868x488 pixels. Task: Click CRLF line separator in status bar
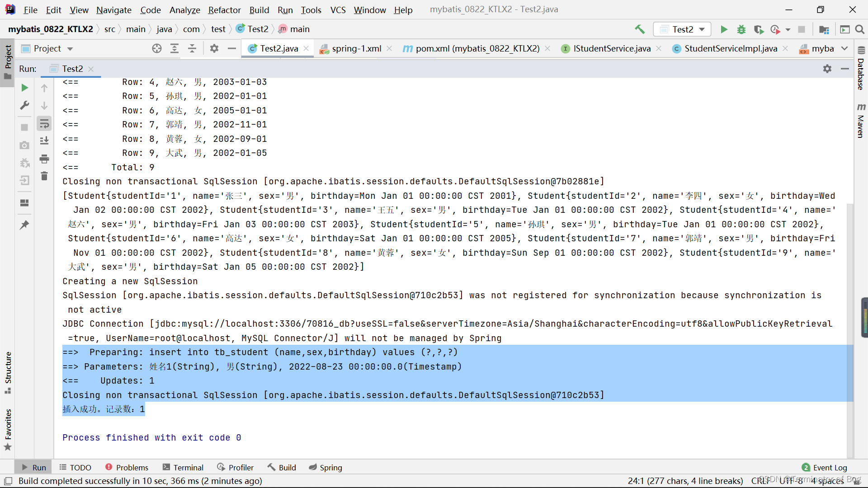pyautogui.click(x=760, y=481)
